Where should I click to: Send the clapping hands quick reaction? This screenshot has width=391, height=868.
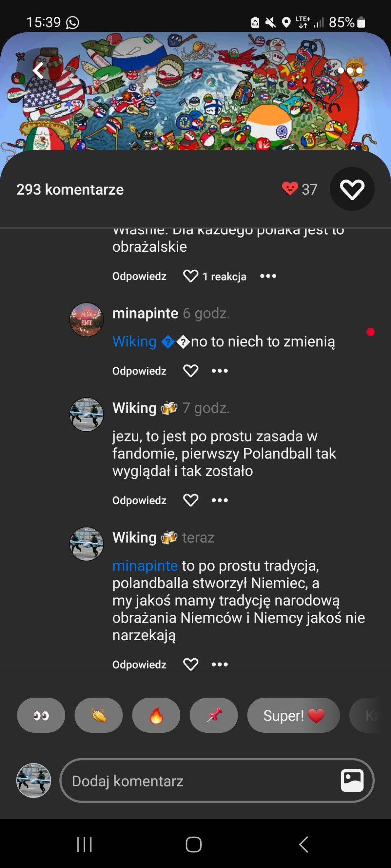tap(98, 715)
